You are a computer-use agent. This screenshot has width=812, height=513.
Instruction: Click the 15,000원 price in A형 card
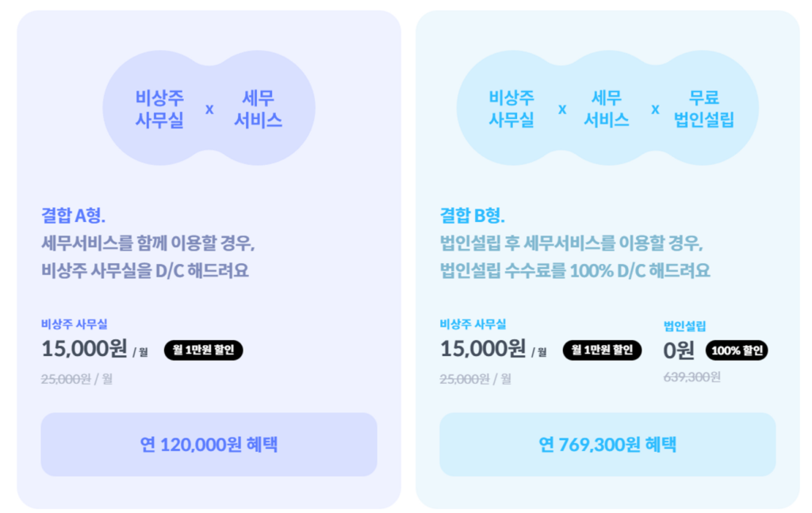click(84, 348)
